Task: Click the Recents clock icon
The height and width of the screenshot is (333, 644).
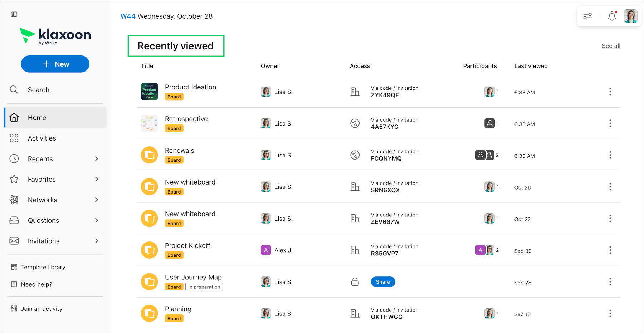Action: [x=14, y=158]
